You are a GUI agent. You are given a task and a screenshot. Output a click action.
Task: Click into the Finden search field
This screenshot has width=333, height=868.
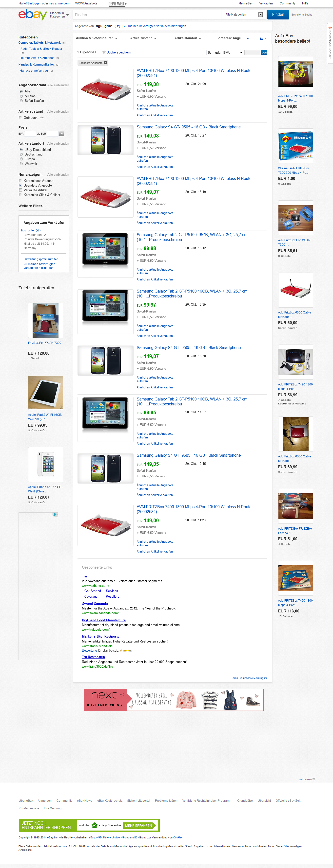pos(147,15)
